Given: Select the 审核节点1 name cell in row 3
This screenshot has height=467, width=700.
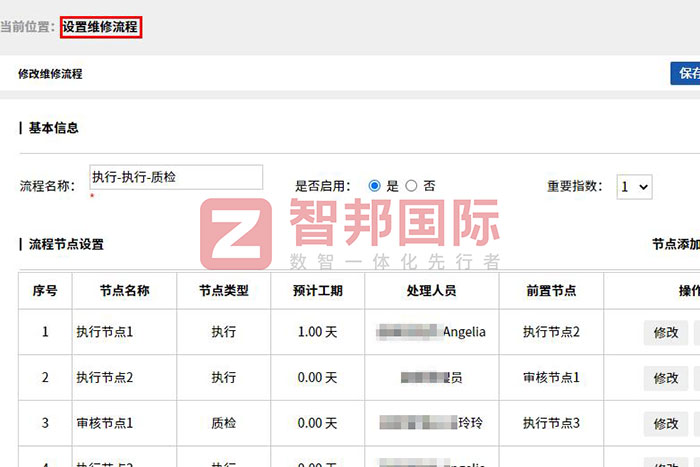Looking at the screenshot, I should pyautogui.click(x=104, y=424).
